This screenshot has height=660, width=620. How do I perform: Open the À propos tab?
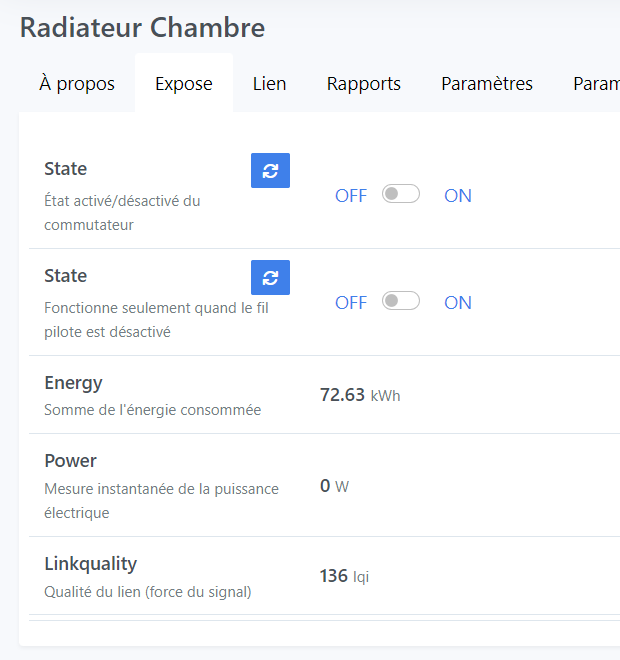77,84
